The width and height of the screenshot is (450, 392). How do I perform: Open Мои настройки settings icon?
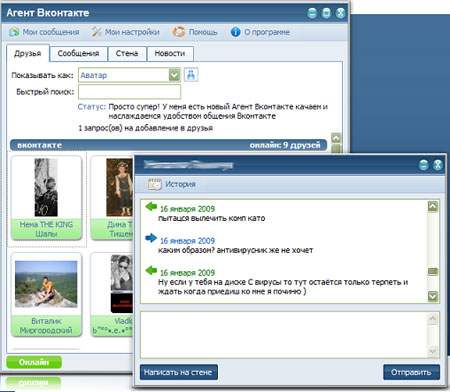(97, 32)
